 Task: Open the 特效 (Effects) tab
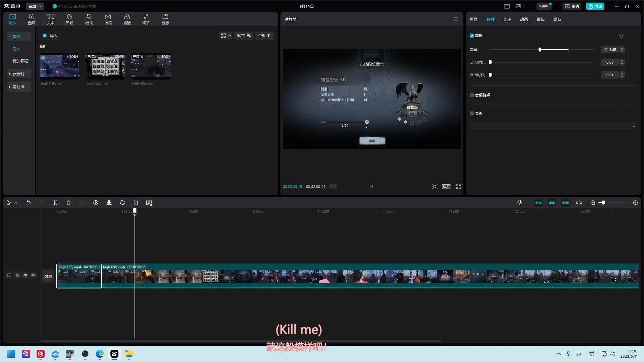tap(89, 19)
